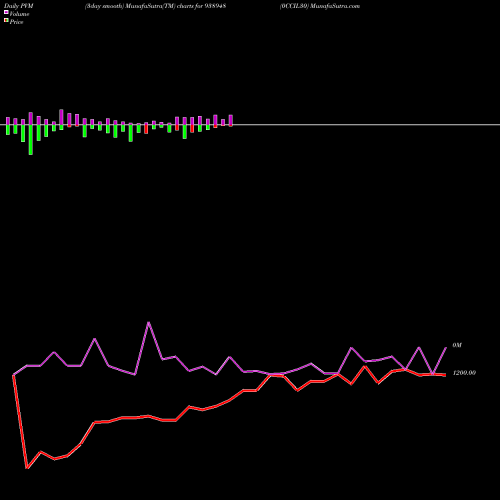The height and width of the screenshot is (500, 500).
Task: Click the Volume legend color swatch
Action: pos(6,12)
